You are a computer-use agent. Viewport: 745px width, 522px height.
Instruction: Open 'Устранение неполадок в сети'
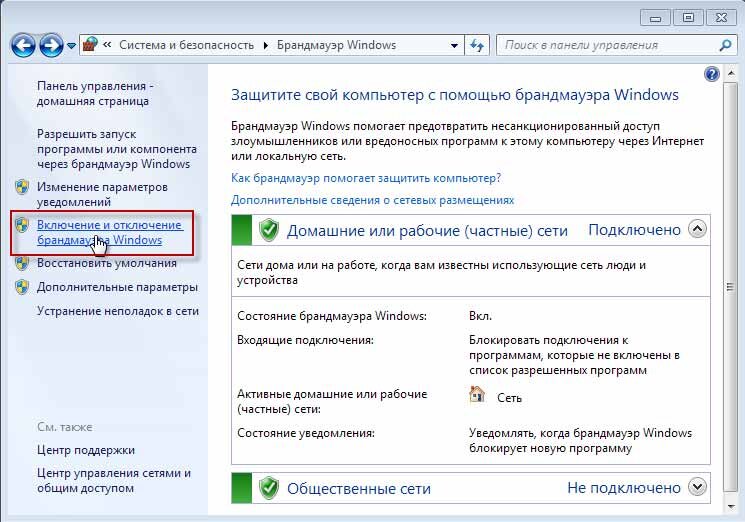[x=118, y=311]
